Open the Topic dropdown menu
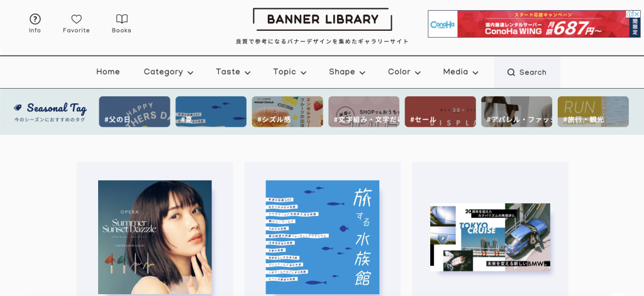Viewport: 644px width, 296px height. pos(289,72)
